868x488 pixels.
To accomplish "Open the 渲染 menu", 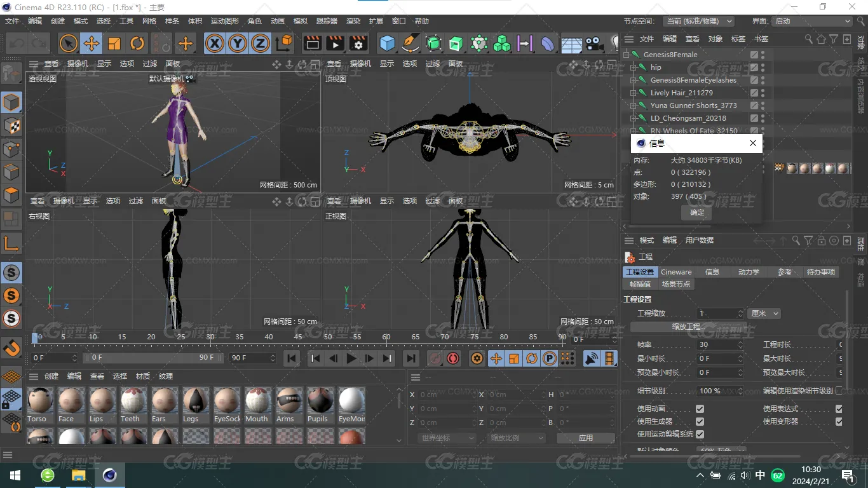I will [x=353, y=21].
